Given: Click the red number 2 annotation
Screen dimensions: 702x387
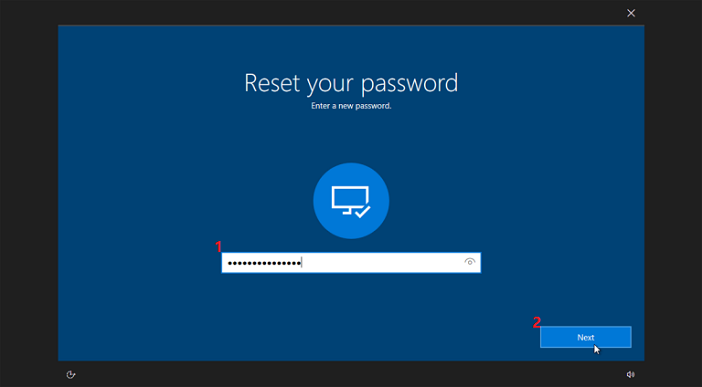Looking at the screenshot, I should click(537, 322).
